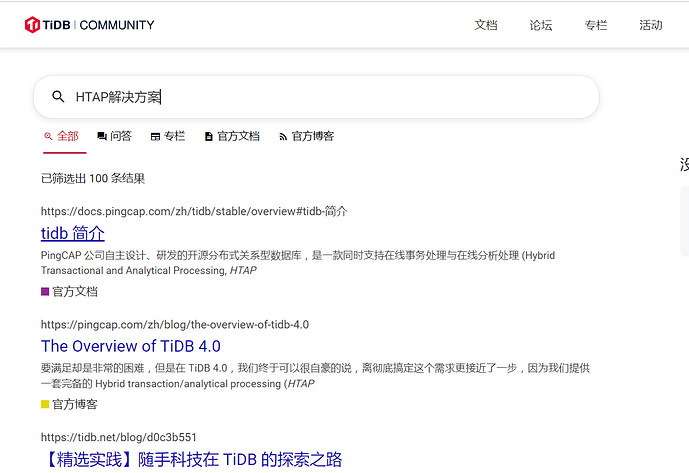The height and width of the screenshot is (473, 689).
Task: Open 文档 in the top navigation
Action: (x=486, y=25)
